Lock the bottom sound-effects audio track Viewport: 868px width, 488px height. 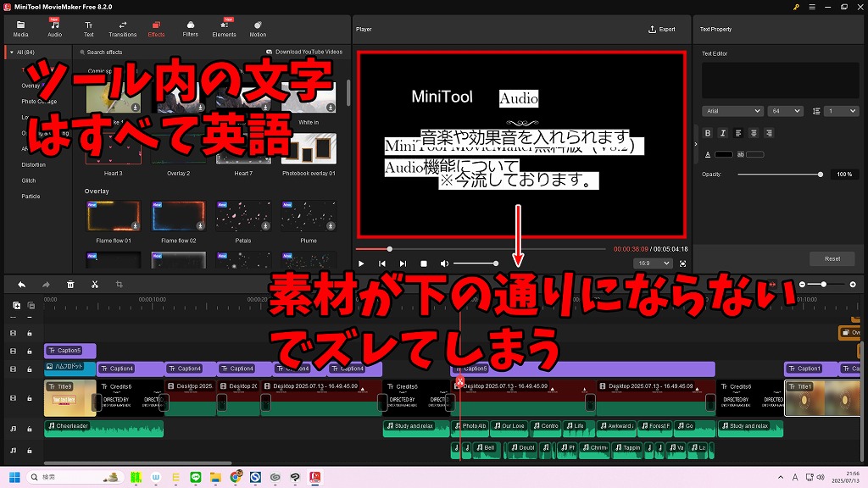(30, 451)
